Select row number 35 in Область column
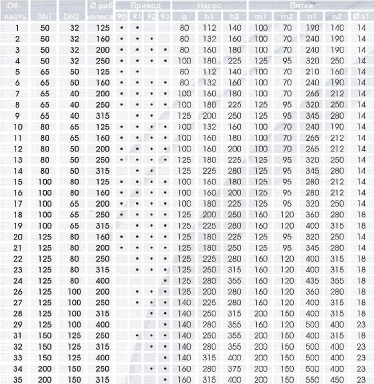 17,380
